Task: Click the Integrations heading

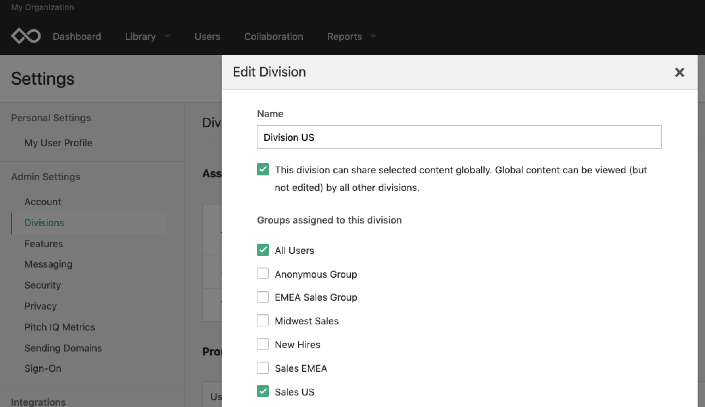Action: [38, 402]
